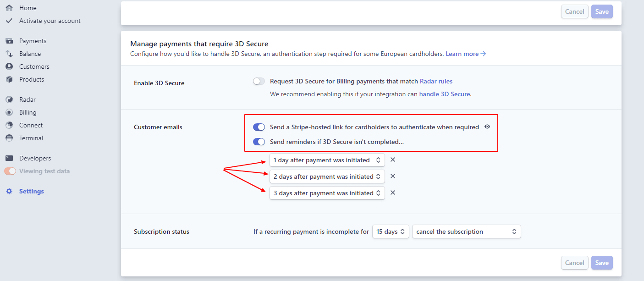
Task: Open the cancel the subscription dropdown
Action: pos(467,231)
